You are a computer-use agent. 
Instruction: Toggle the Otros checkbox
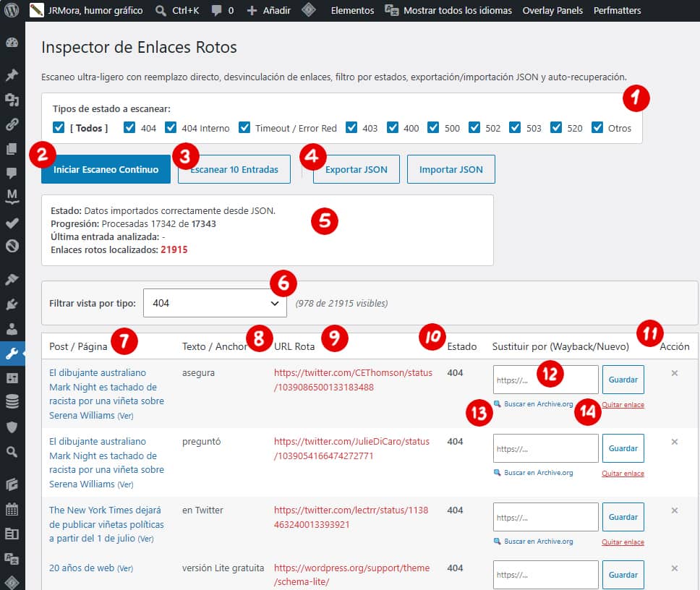coord(597,128)
